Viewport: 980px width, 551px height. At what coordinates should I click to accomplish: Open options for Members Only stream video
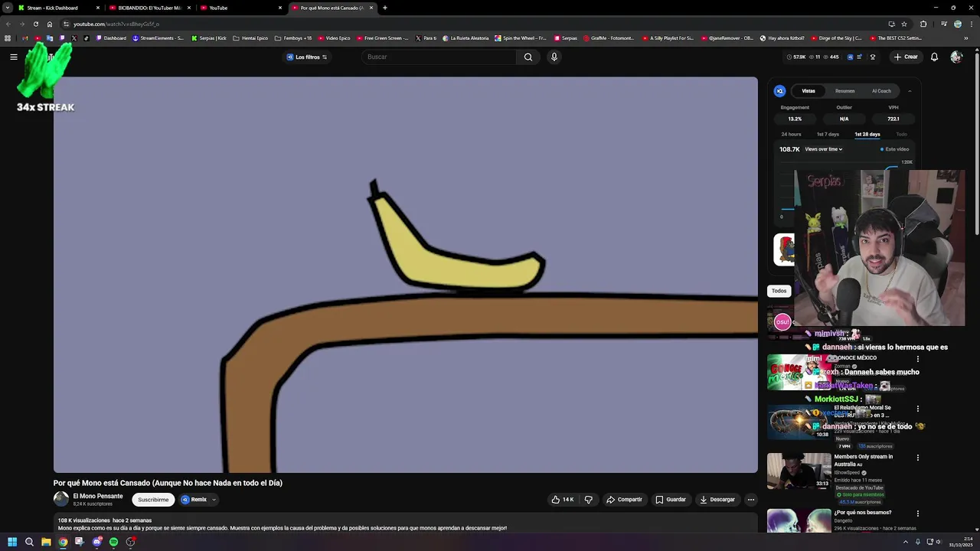[918, 458]
